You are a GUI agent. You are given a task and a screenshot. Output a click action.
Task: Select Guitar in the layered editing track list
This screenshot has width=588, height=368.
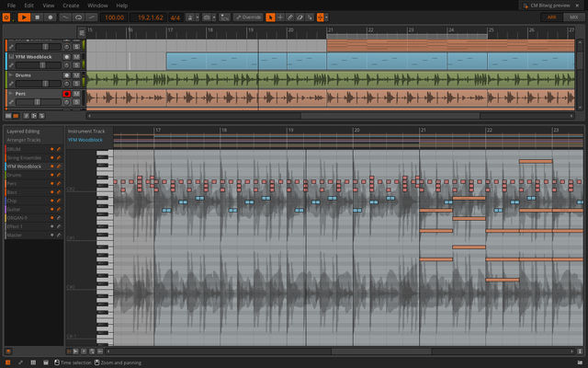pos(13,209)
